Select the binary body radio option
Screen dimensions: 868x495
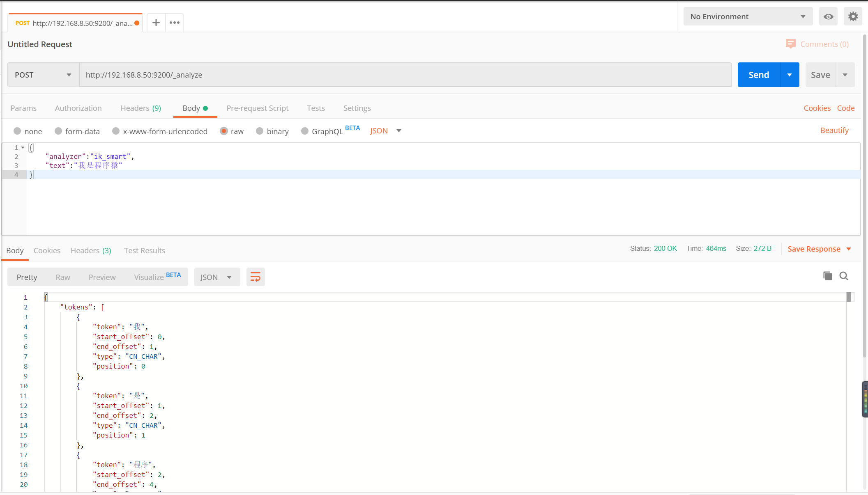[260, 131]
